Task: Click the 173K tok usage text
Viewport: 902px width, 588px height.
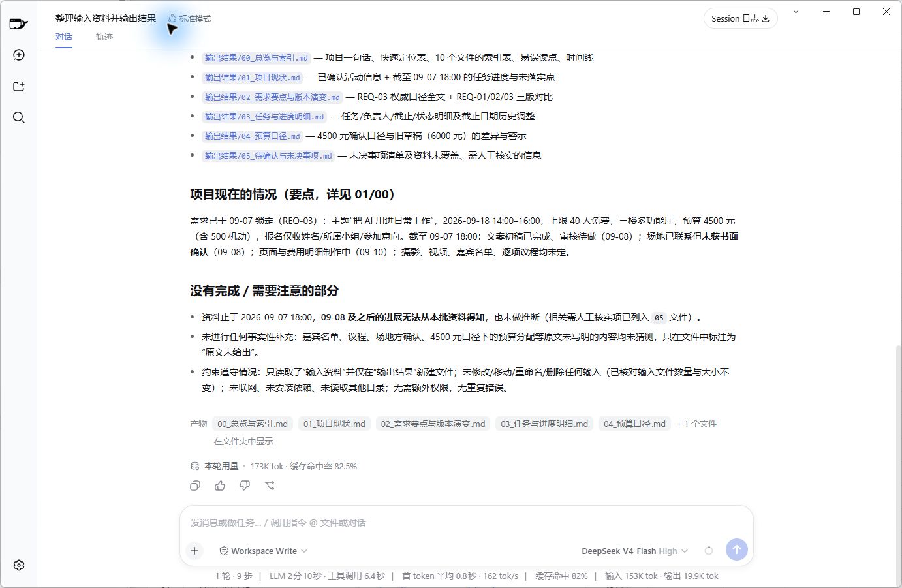Action: (x=267, y=466)
